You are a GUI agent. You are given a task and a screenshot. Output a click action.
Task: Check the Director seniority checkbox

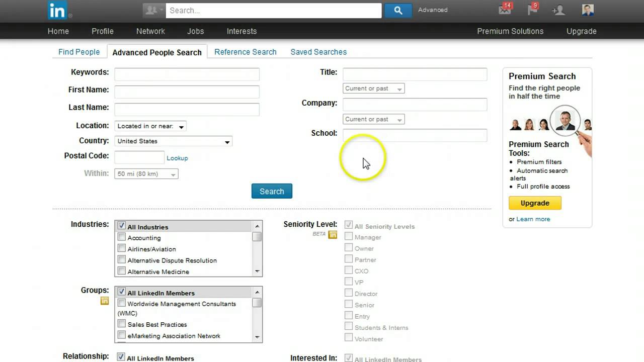pos(349,293)
